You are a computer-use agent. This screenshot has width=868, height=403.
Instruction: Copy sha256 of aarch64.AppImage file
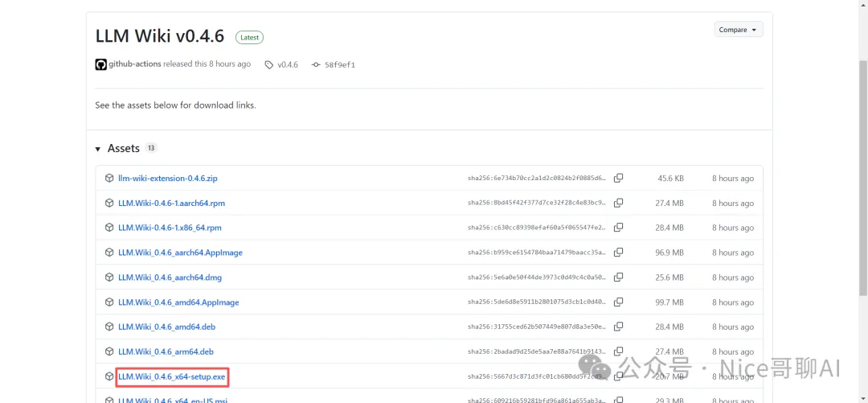[618, 253]
